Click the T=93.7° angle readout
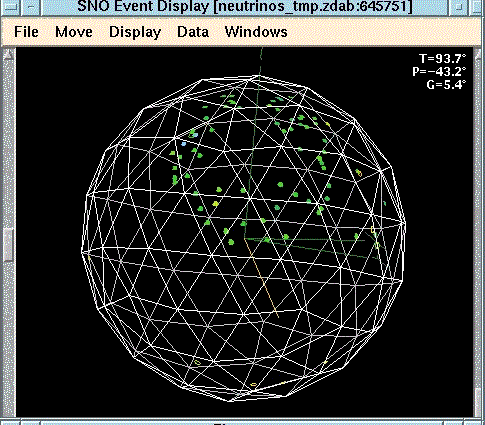This screenshot has width=485, height=425. (x=442, y=59)
